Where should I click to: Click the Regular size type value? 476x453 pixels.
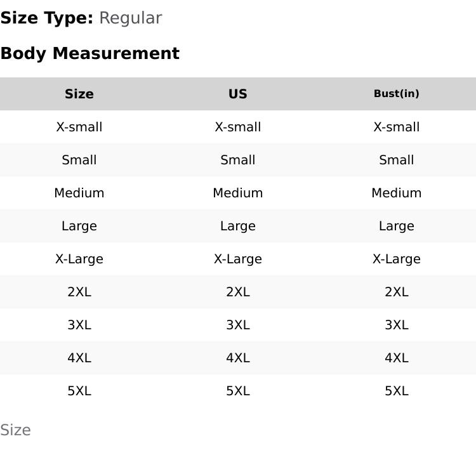click(x=130, y=18)
